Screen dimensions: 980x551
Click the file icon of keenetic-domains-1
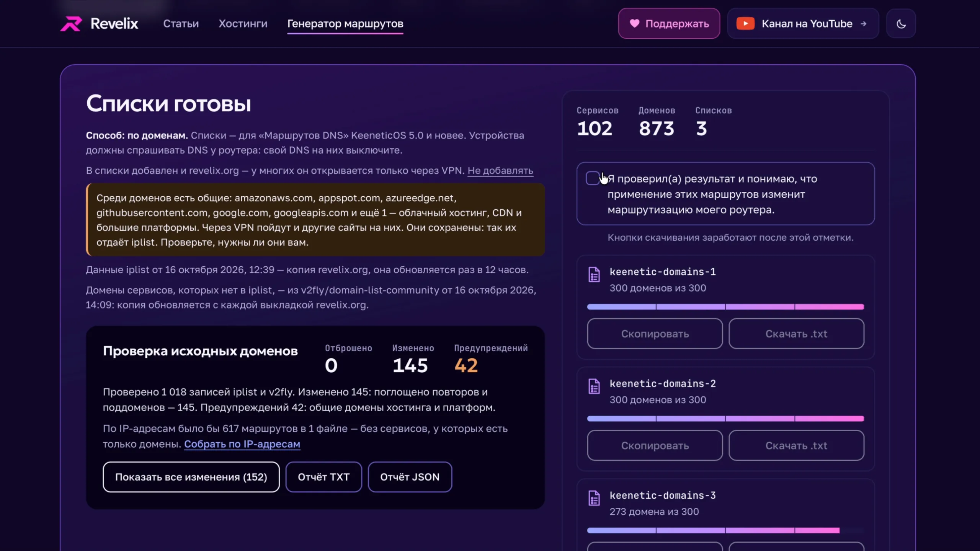pos(594,275)
